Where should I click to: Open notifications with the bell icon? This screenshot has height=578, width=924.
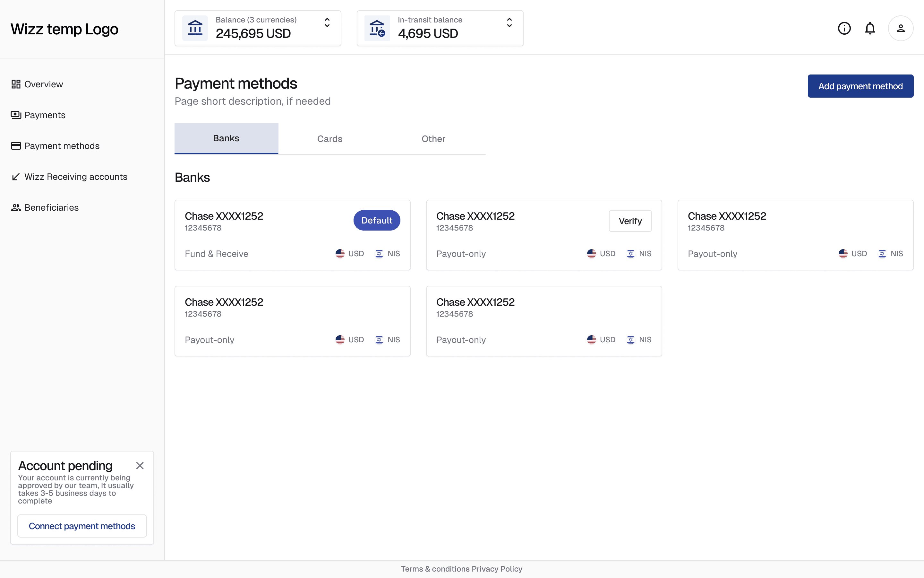coord(870,28)
